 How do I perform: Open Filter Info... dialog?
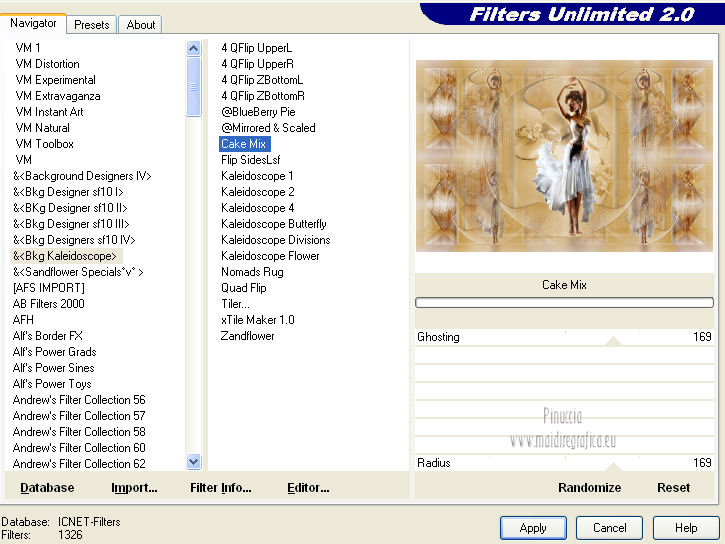coord(220,488)
